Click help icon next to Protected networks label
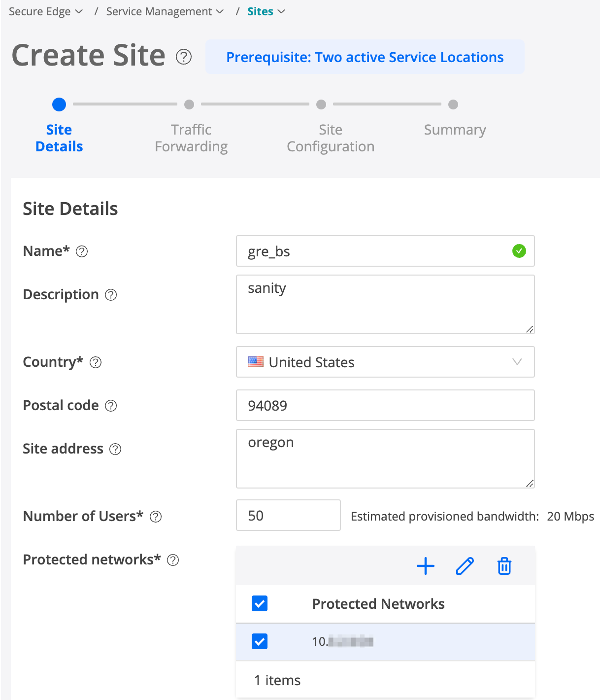The image size is (600, 700). (173, 560)
